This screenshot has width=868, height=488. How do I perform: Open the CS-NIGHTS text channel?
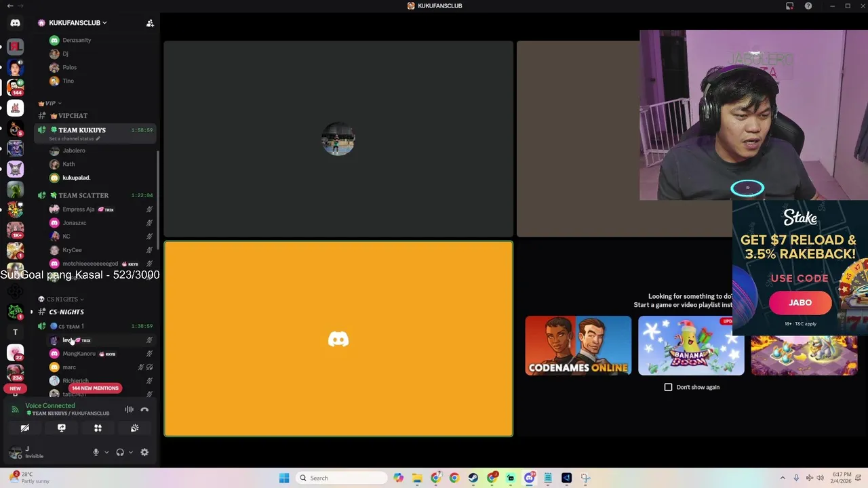pos(95,312)
